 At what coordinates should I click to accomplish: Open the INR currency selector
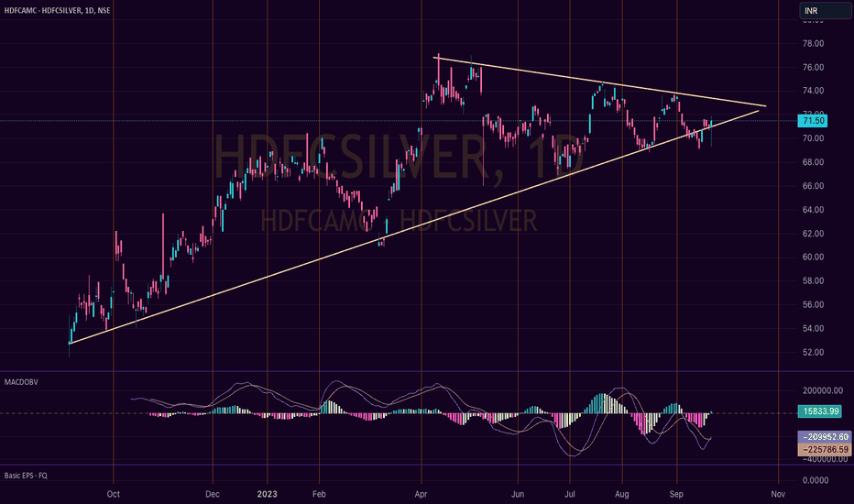click(x=824, y=10)
